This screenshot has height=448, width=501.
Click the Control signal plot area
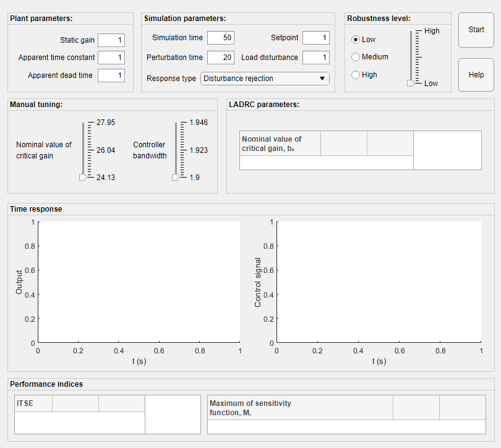click(x=379, y=282)
